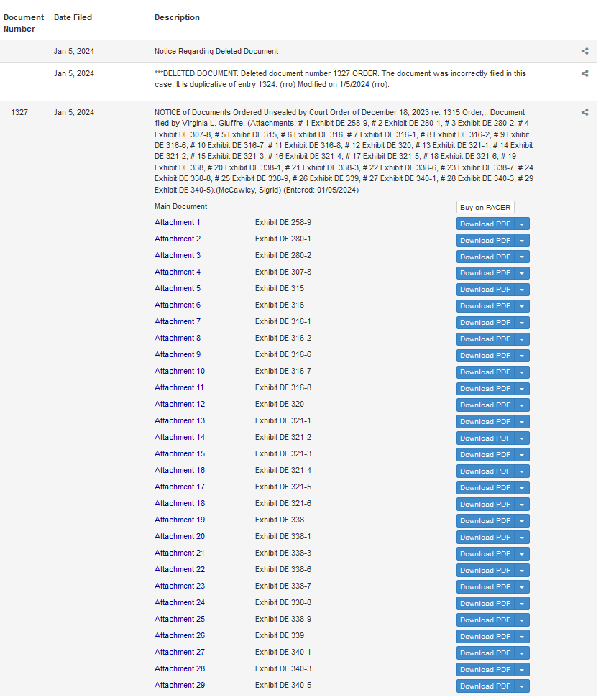Open the Attachment 17 link
The width and height of the screenshot is (606, 700).
coord(180,487)
